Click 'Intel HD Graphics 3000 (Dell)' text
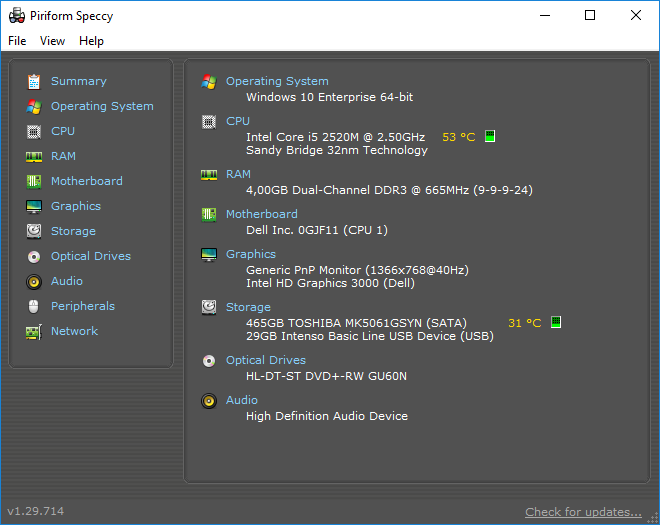The image size is (660, 525). click(x=330, y=283)
